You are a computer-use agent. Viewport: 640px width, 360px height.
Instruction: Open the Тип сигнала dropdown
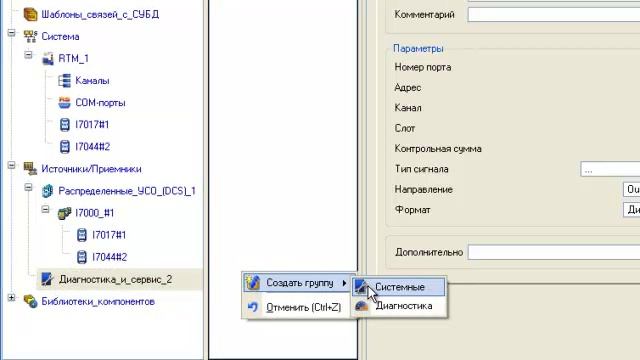(x=610, y=169)
